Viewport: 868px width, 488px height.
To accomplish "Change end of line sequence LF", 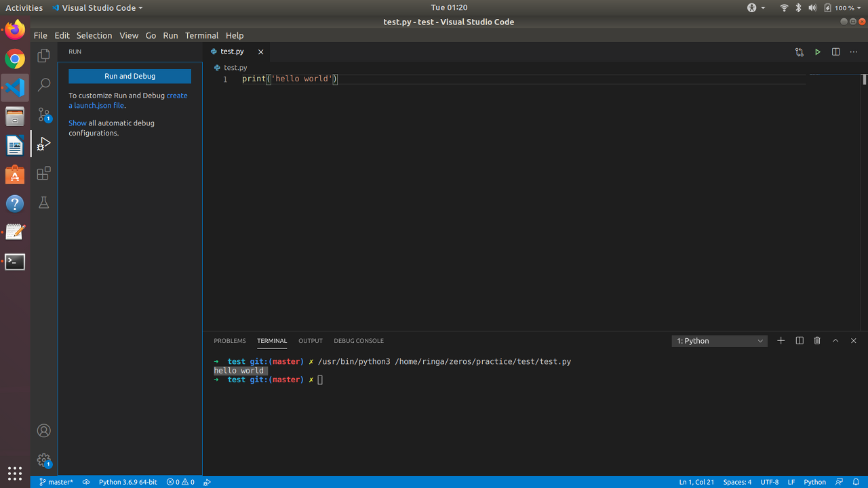I will (791, 482).
